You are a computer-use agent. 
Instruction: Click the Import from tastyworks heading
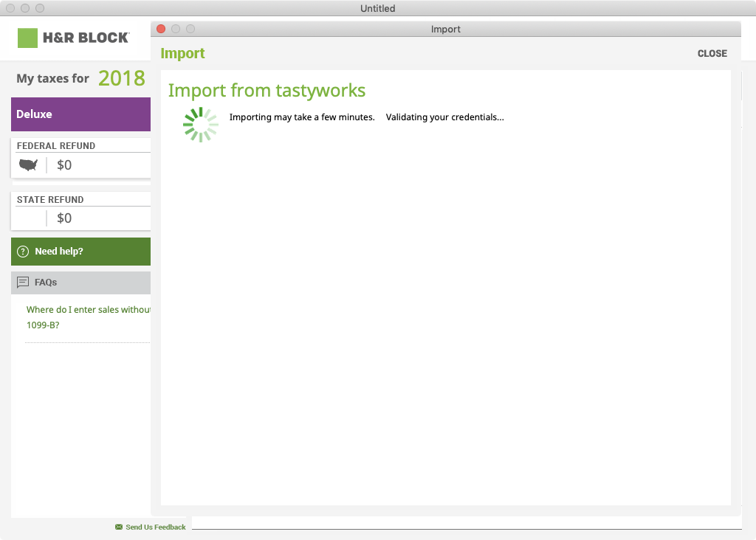pyautogui.click(x=267, y=91)
